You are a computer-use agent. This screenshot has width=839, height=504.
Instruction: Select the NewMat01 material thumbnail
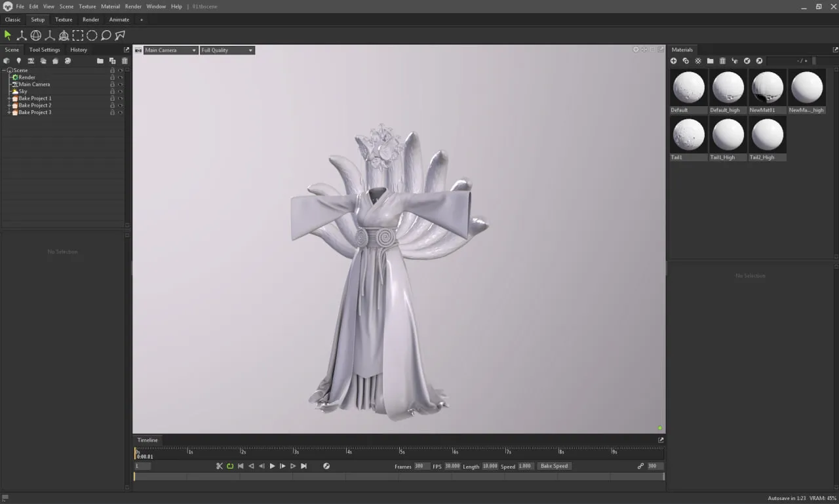pos(768,92)
